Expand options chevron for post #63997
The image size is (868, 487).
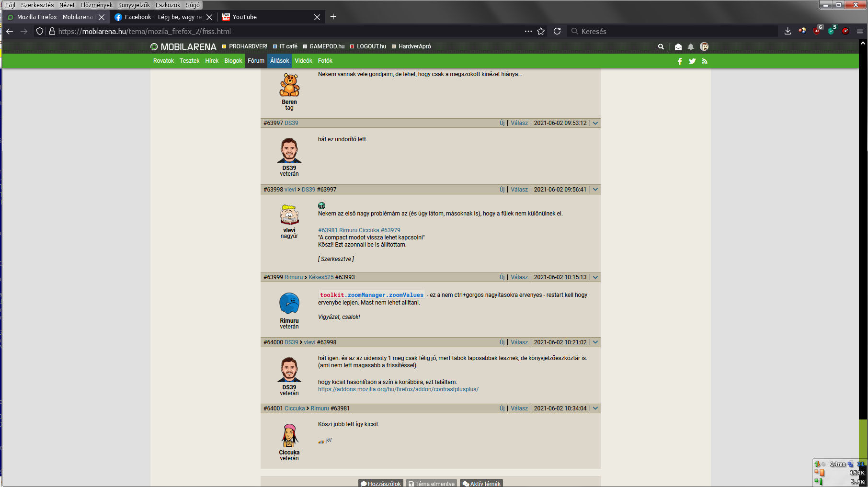pos(595,123)
